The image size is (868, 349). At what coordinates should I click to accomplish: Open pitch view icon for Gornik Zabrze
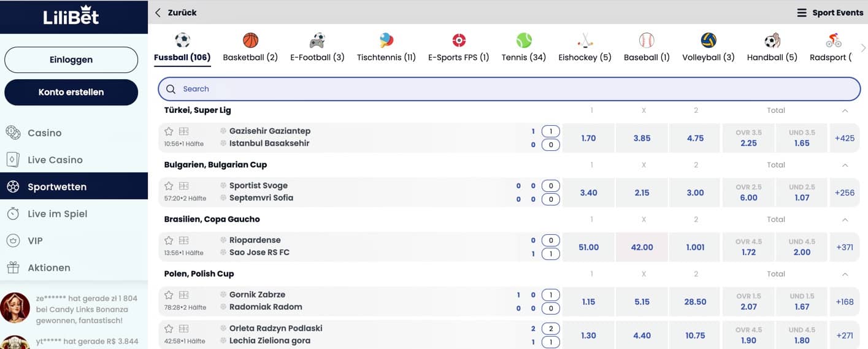(x=184, y=295)
